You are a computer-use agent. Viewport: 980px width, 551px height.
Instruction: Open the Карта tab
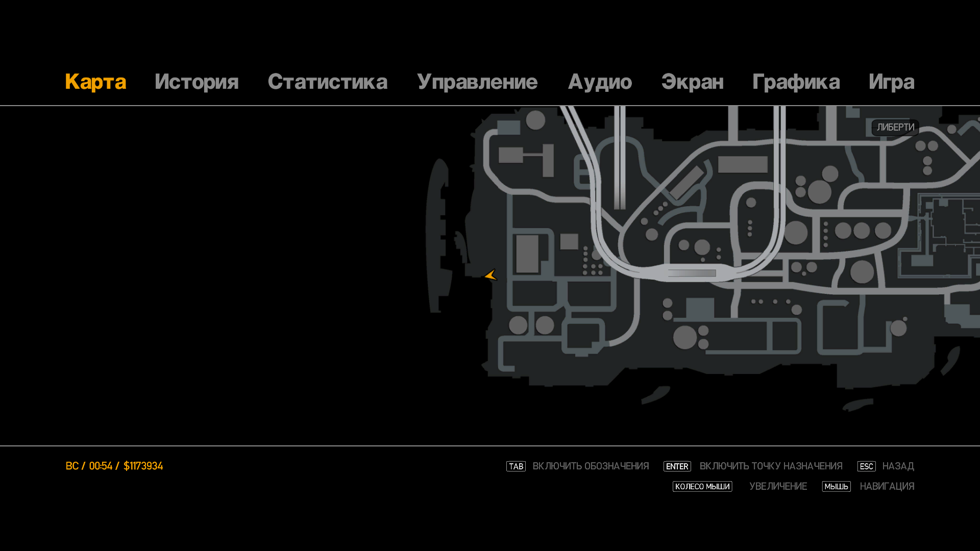point(95,82)
